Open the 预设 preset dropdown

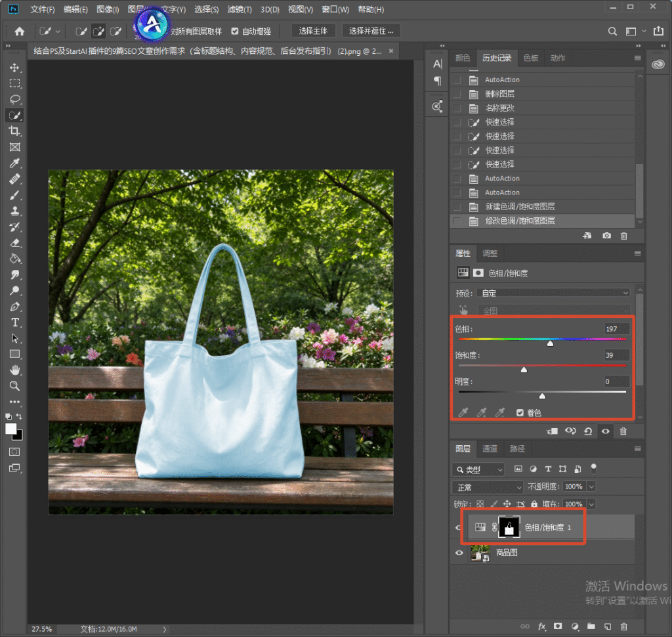click(553, 293)
